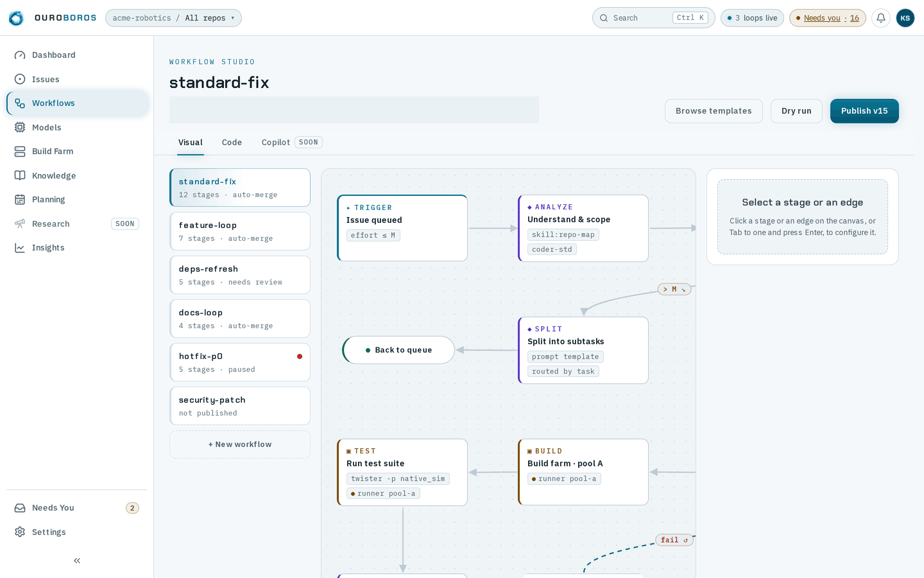Open Issues in sidebar
The image size is (924, 578).
[x=77, y=79]
